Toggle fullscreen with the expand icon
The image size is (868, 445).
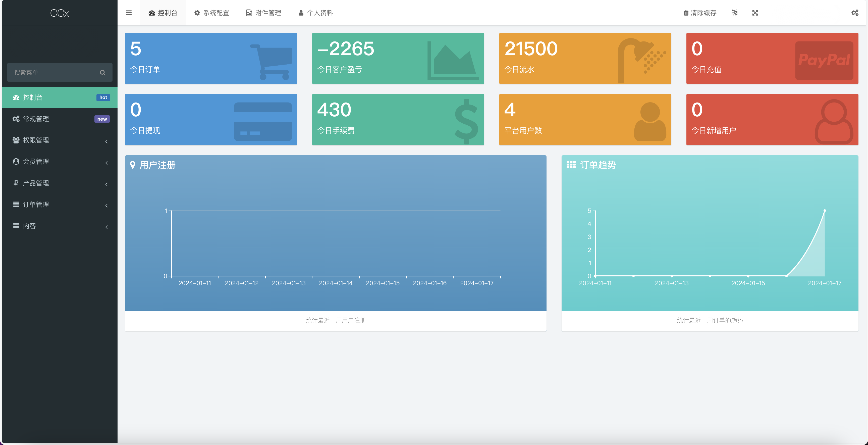click(755, 13)
